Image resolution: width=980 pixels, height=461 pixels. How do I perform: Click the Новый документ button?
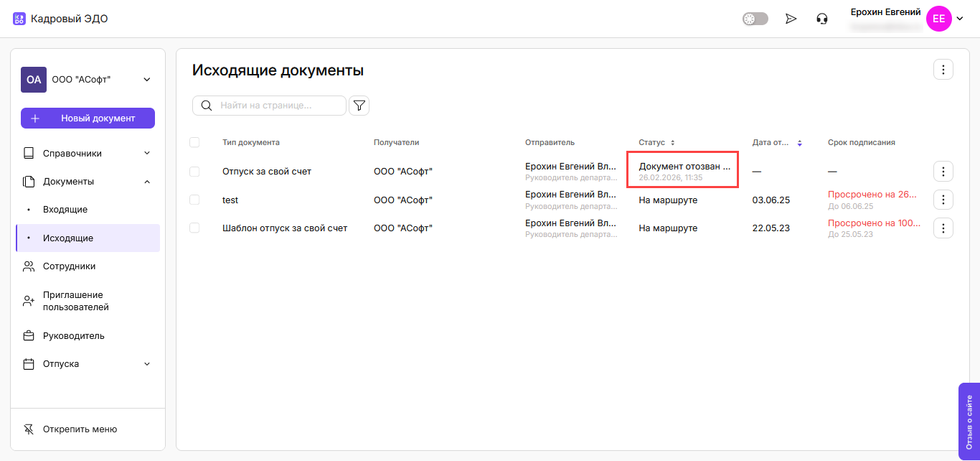pos(88,118)
